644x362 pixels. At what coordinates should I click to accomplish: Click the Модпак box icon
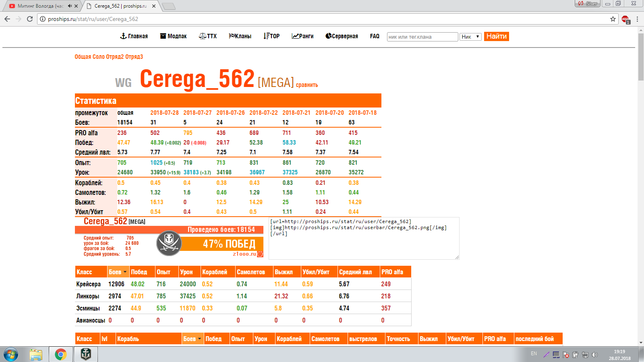coord(163,36)
